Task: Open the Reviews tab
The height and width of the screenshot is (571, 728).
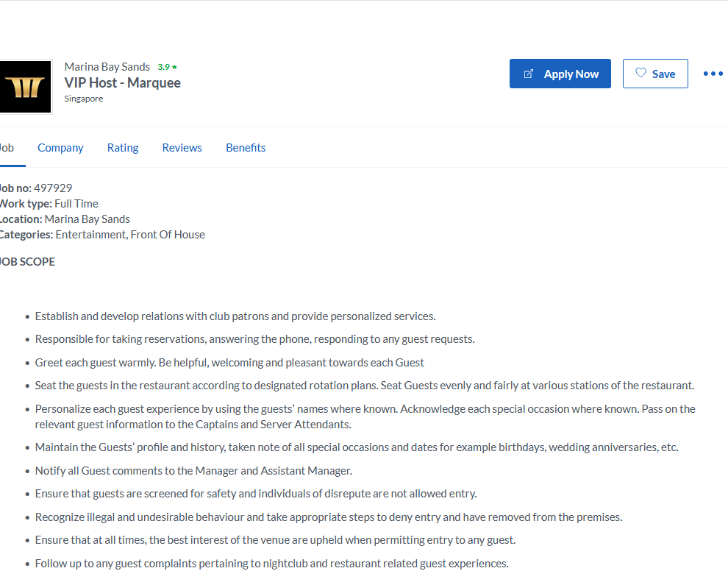Action: tap(182, 148)
